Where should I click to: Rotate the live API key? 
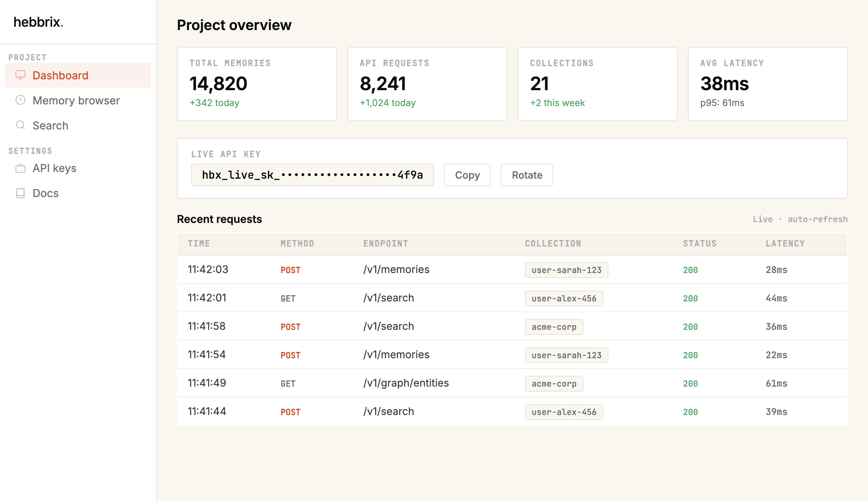click(527, 175)
